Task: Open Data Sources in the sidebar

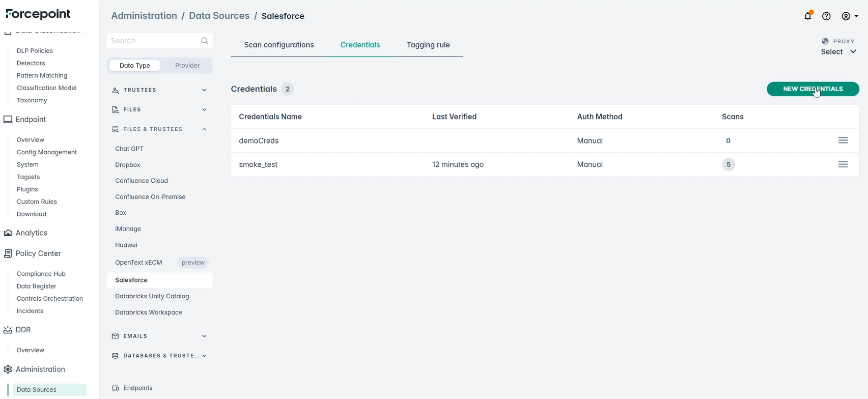Action: 50,390
